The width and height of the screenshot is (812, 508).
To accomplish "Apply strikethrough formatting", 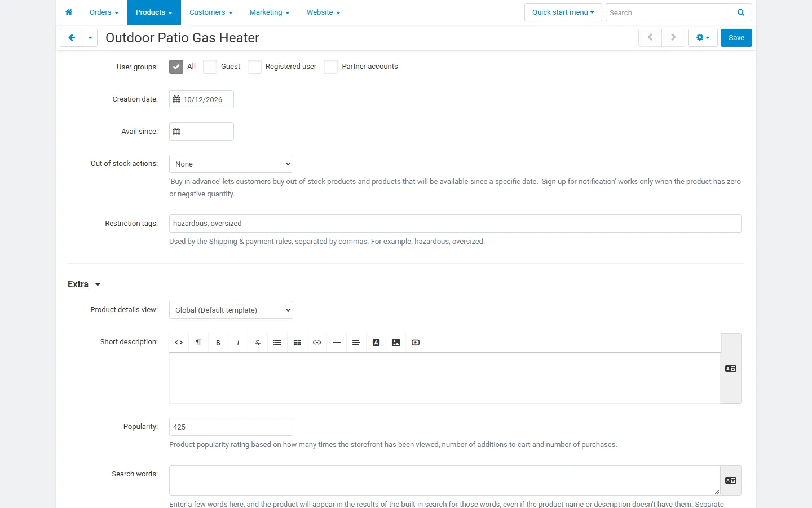I will click(258, 343).
